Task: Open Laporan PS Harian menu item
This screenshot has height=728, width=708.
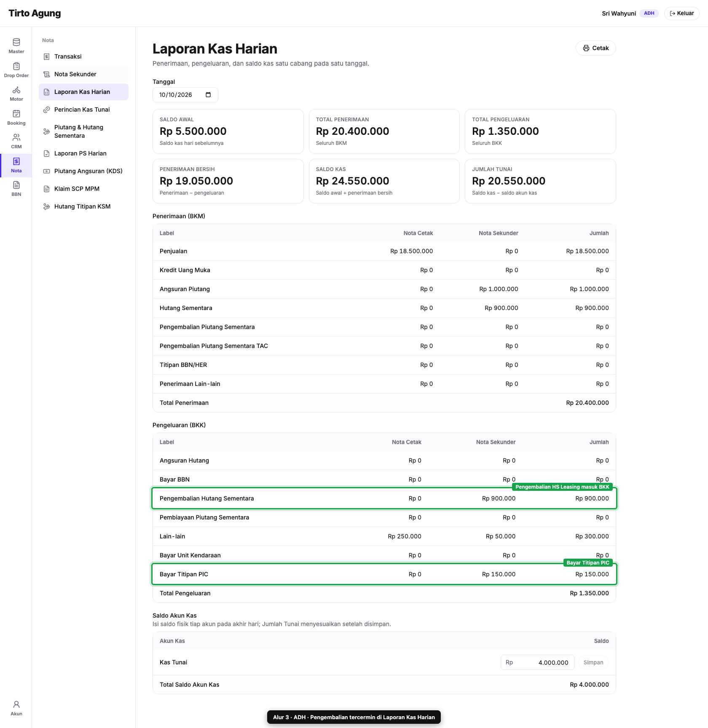Action: [83, 153]
